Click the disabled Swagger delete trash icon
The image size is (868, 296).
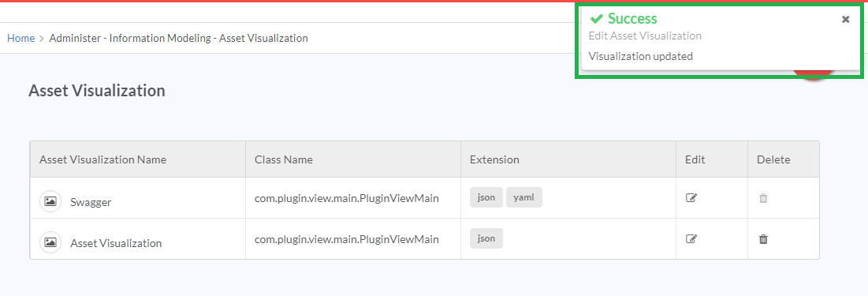[763, 198]
